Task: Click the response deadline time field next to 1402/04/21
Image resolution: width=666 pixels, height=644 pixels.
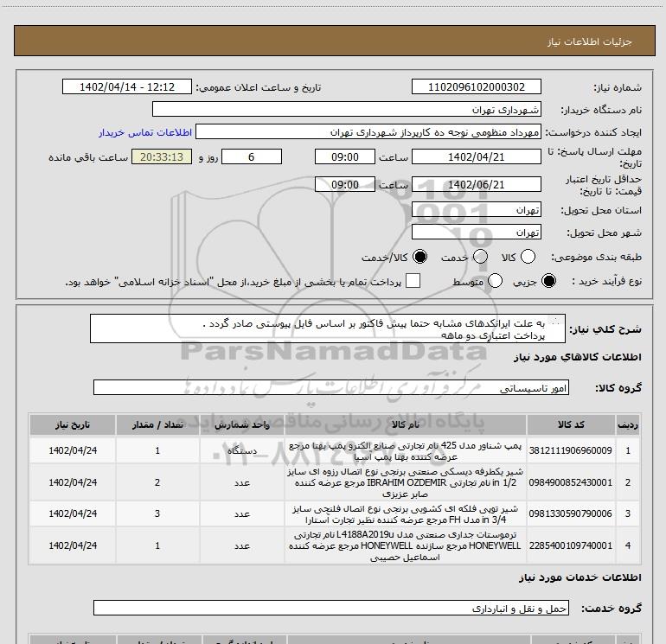Action: click(x=345, y=156)
